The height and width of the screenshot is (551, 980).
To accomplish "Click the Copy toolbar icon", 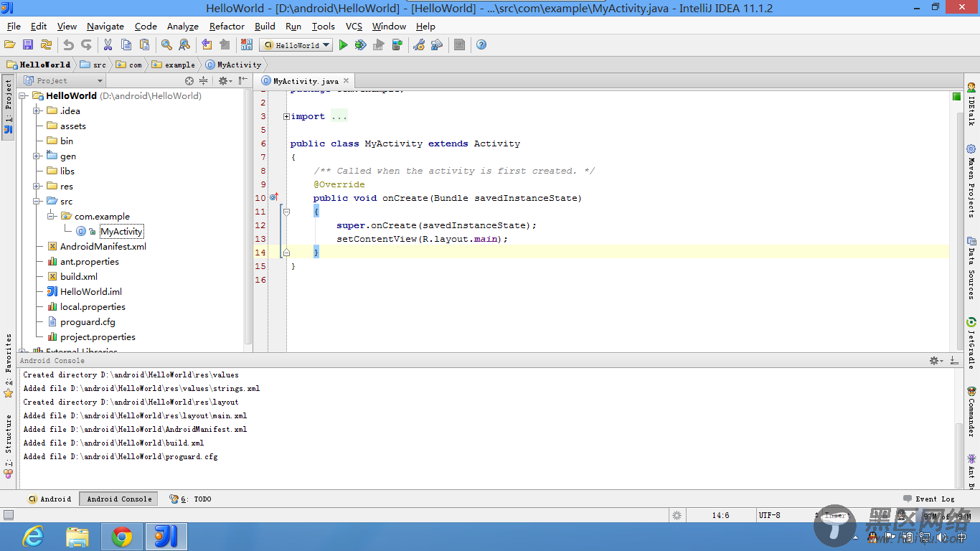I will [126, 44].
